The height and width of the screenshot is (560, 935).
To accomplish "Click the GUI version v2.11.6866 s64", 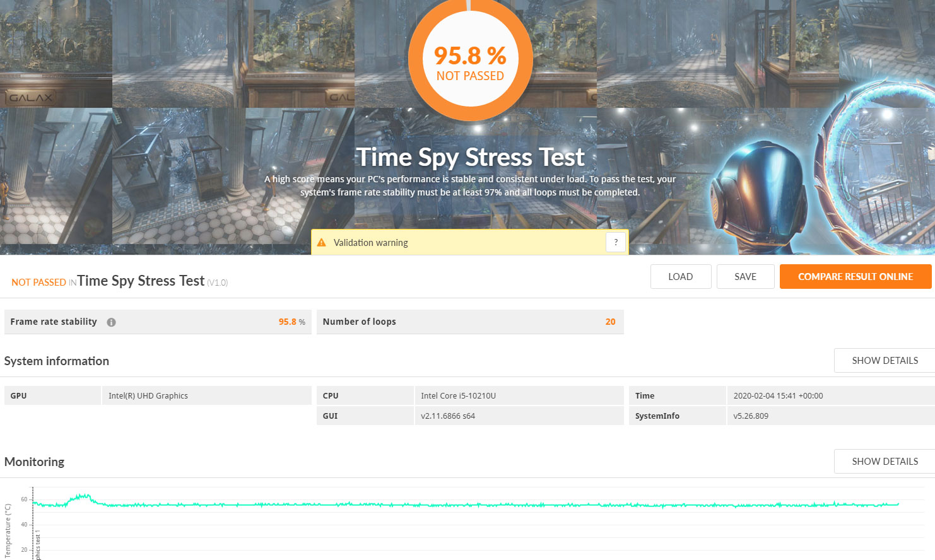I will [448, 416].
